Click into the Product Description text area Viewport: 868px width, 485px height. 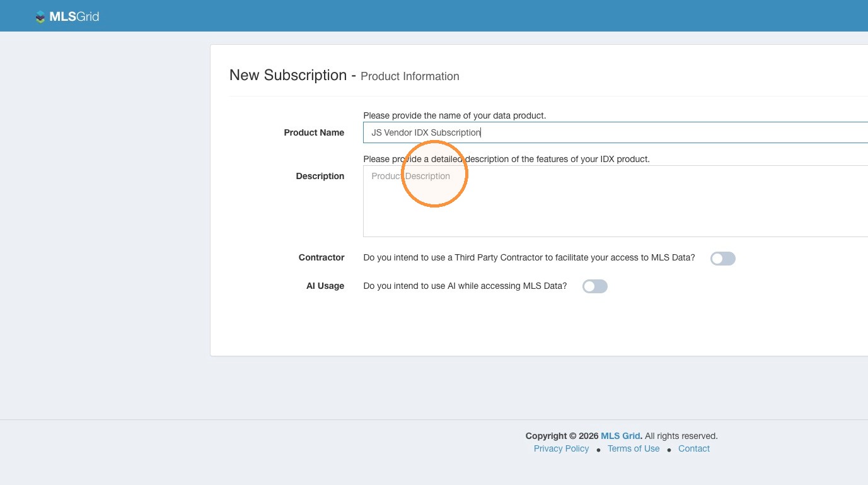[615, 201]
